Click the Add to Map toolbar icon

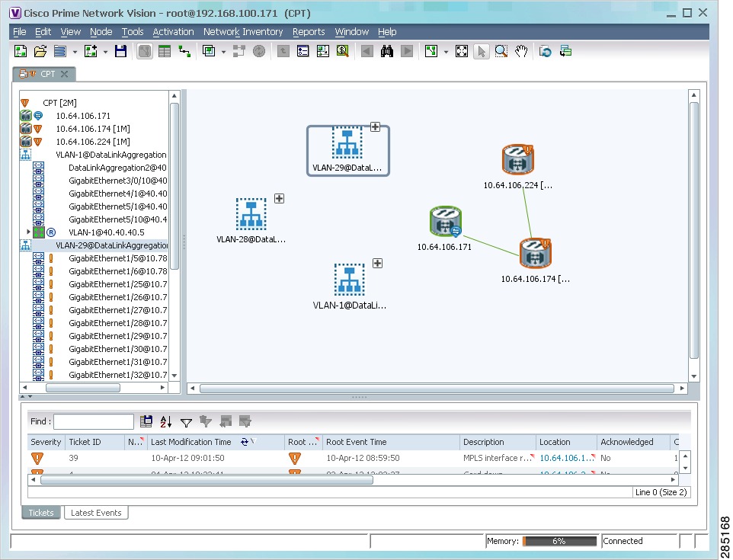90,51
